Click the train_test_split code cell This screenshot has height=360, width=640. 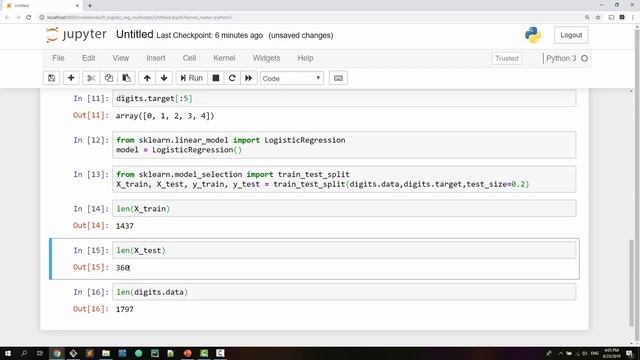click(x=344, y=179)
